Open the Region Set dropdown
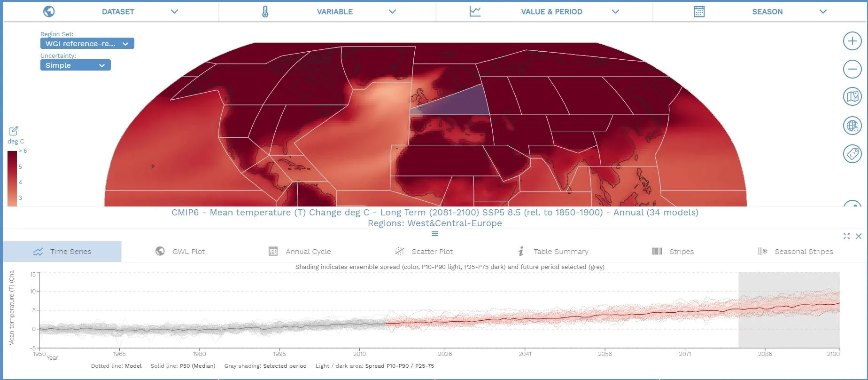This screenshot has width=868, height=380. pyautogui.click(x=87, y=44)
